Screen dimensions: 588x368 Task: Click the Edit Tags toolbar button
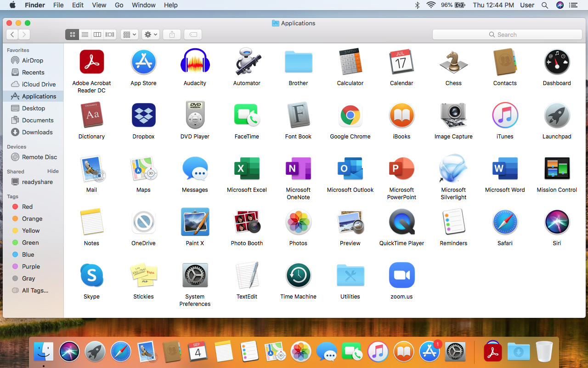tap(193, 34)
